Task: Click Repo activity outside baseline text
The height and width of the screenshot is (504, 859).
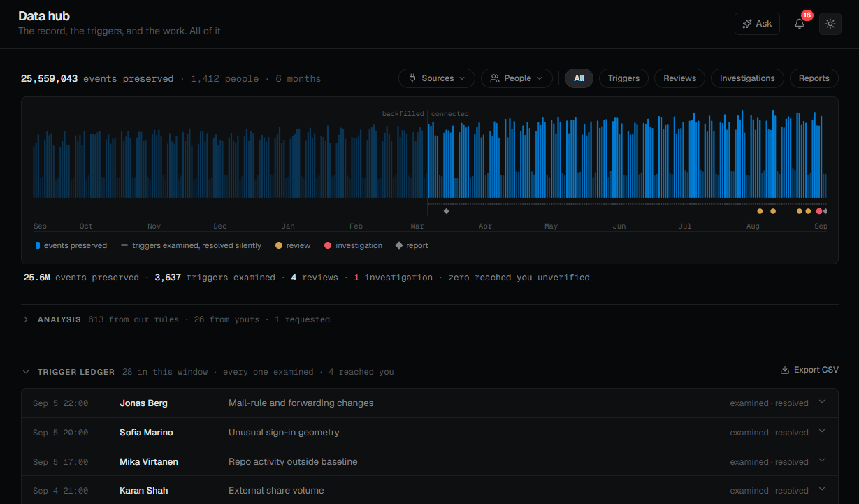Action: [293, 462]
